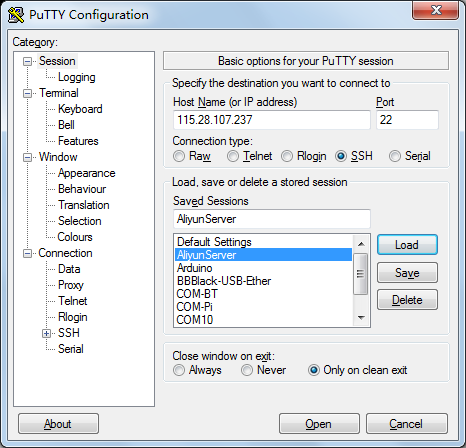Open the Window category
This screenshot has height=448, width=466.
[58, 157]
